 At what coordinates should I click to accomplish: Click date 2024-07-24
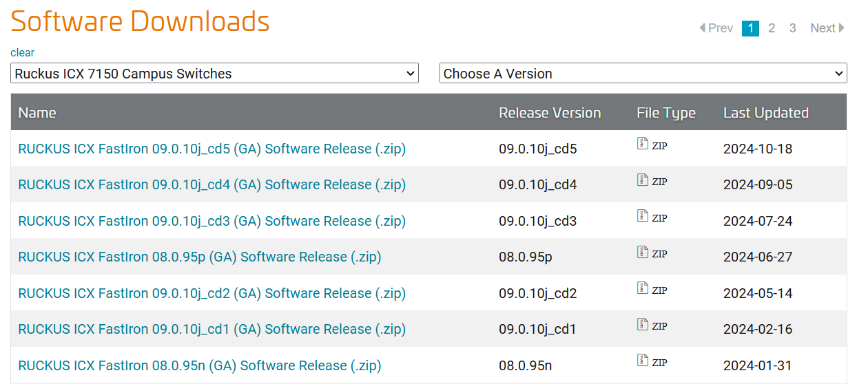coord(758,221)
